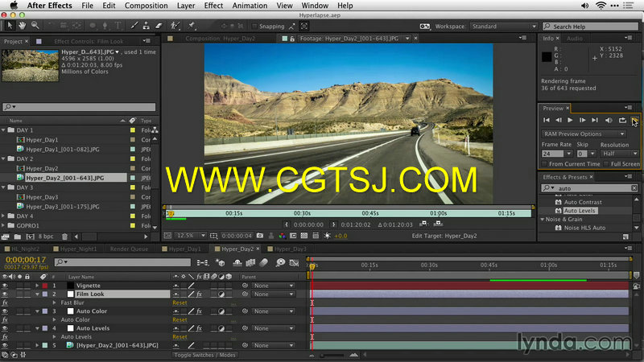This screenshot has height=362, width=644.
Task: Jump to last frame in Preview panel
Action: pos(595,120)
